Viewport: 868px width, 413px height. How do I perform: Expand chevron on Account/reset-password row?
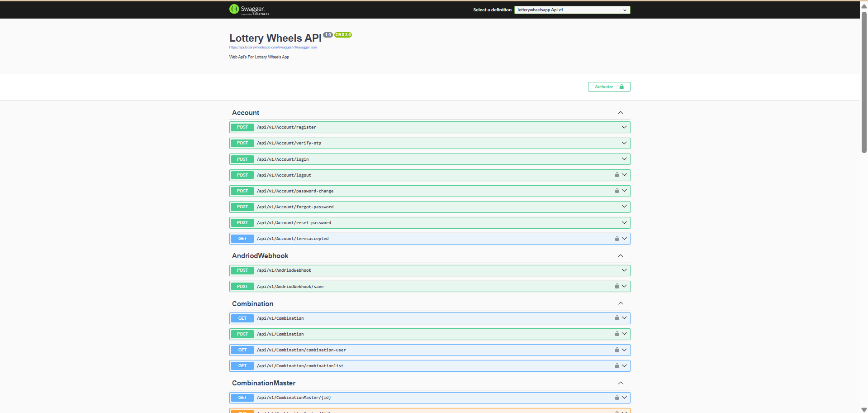(624, 222)
